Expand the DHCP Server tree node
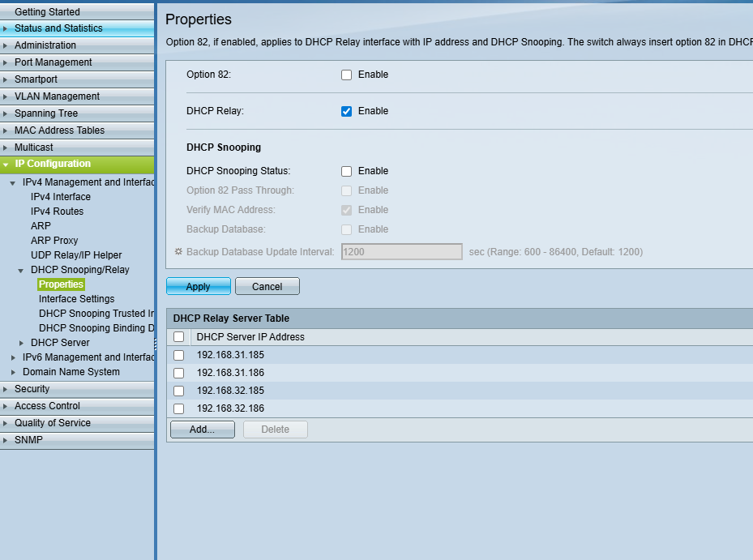The height and width of the screenshot is (560, 753). 23,343
